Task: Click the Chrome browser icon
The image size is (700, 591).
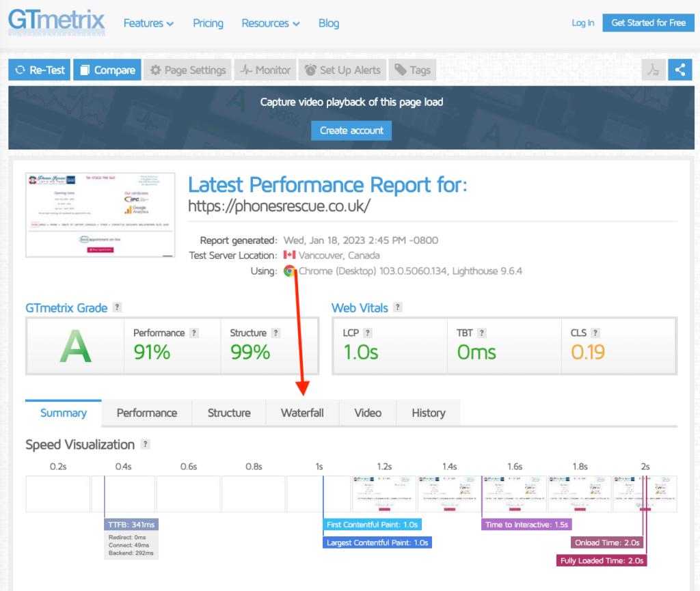Action: pos(289,271)
